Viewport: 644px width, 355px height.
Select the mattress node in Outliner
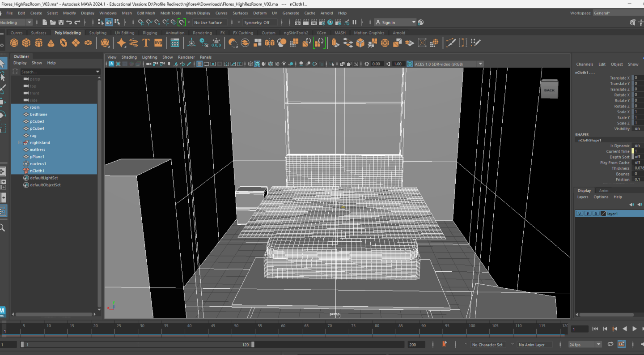click(x=38, y=150)
